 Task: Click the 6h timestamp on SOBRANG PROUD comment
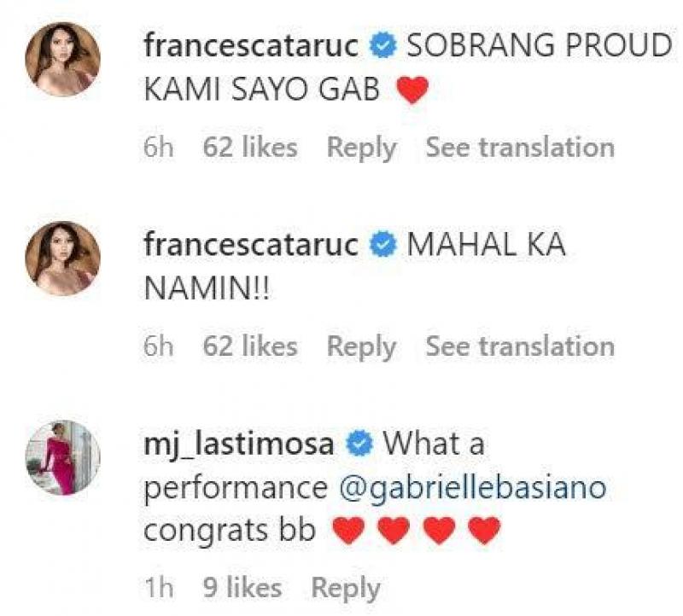(x=158, y=148)
